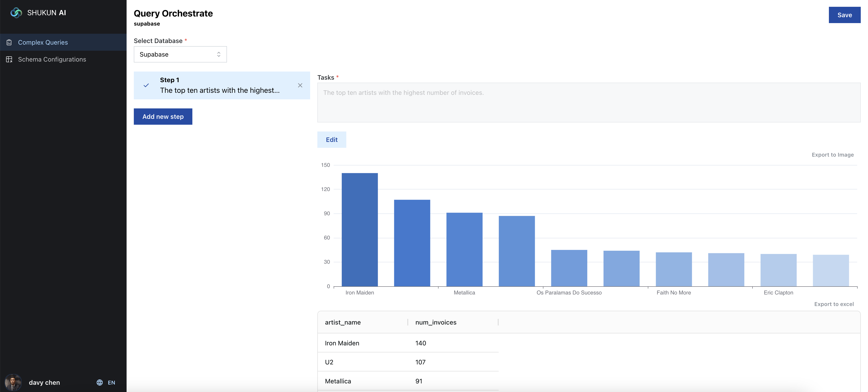Click the num_invoices column header

[x=436, y=322]
